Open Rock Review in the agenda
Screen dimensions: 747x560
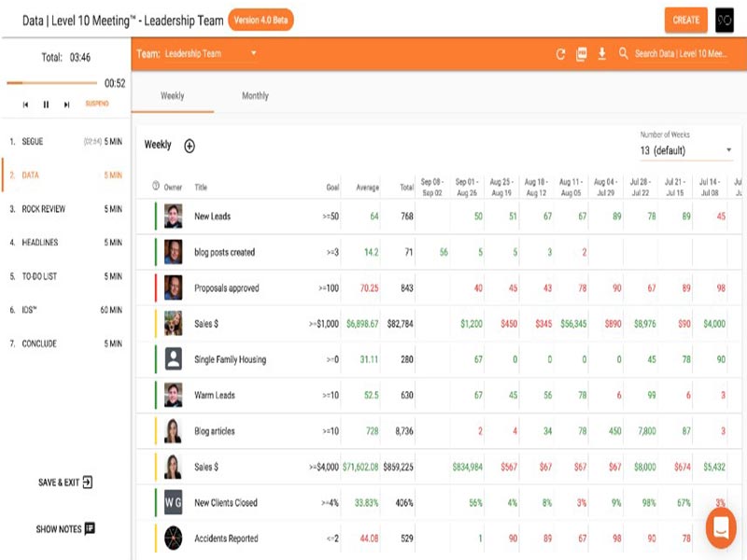coord(44,209)
